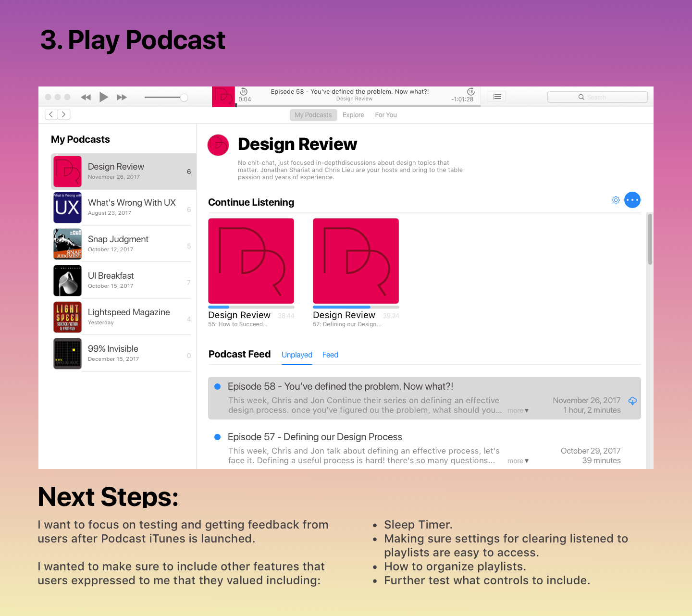Click the fast-forward playback button
692x616 pixels.
coord(122,97)
